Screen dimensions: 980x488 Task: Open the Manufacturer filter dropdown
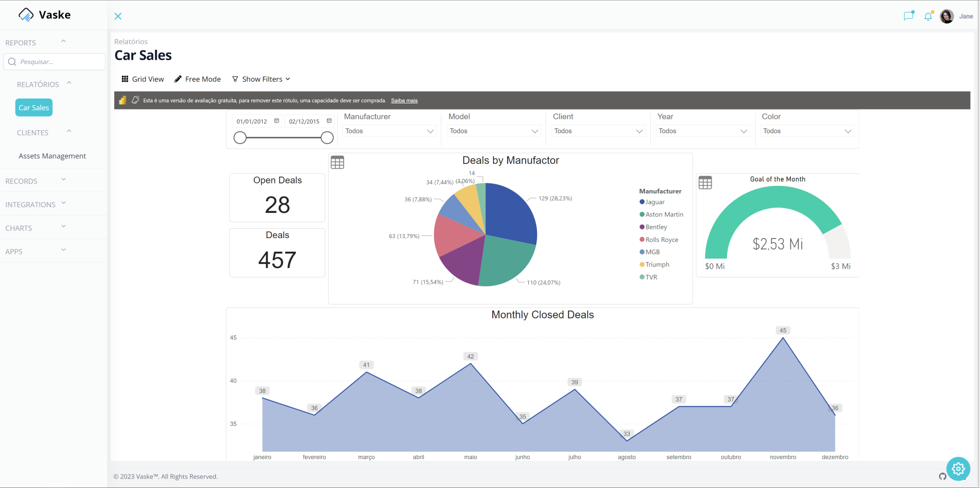389,131
